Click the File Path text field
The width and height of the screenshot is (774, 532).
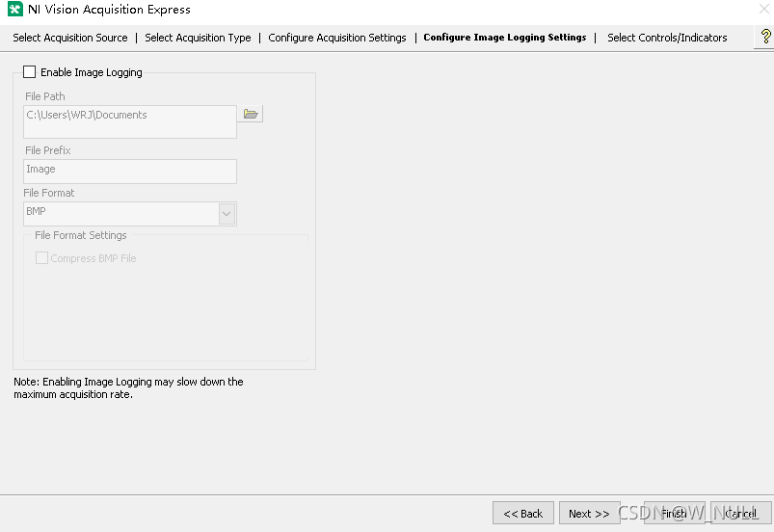pyautogui.click(x=130, y=121)
